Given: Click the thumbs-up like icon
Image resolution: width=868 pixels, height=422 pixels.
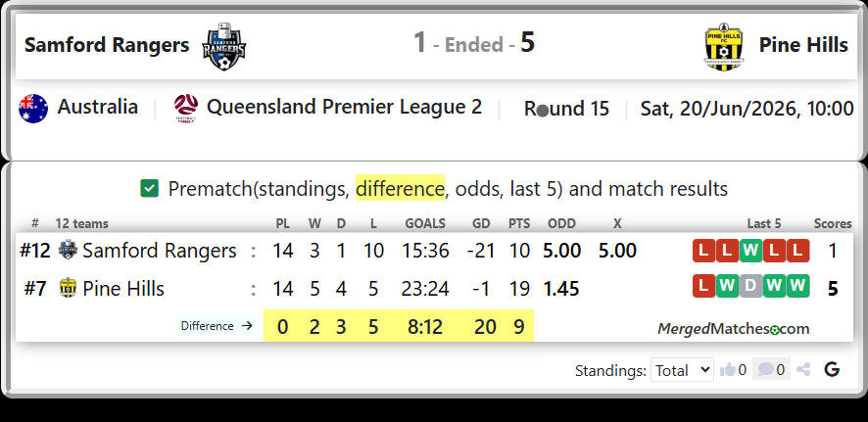Looking at the screenshot, I should [x=727, y=369].
